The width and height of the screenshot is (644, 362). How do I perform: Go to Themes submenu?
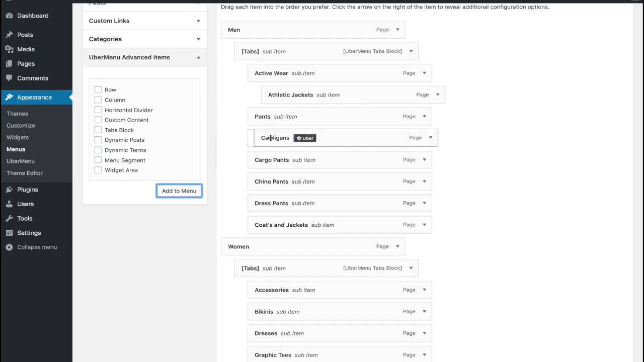17,114
